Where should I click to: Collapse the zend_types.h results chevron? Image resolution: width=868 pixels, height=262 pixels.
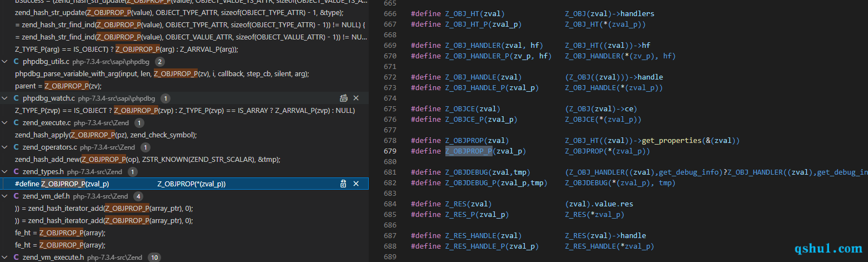[6, 171]
